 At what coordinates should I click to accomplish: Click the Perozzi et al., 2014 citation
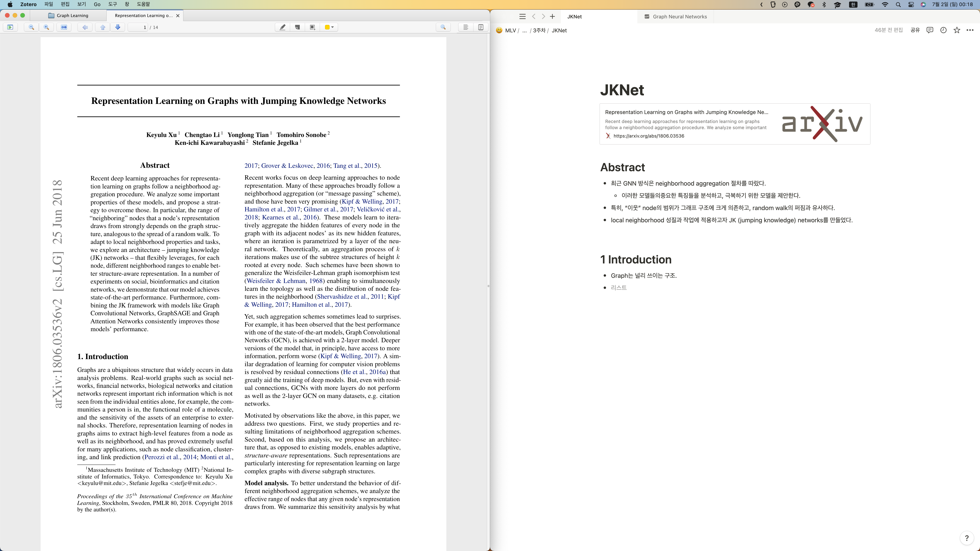(170, 457)
